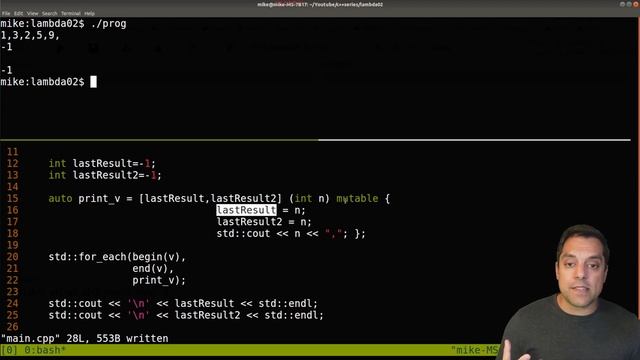Click the shell prompt cursor block
The height and width of the screenshot is (360, 640).
(93, 82)
